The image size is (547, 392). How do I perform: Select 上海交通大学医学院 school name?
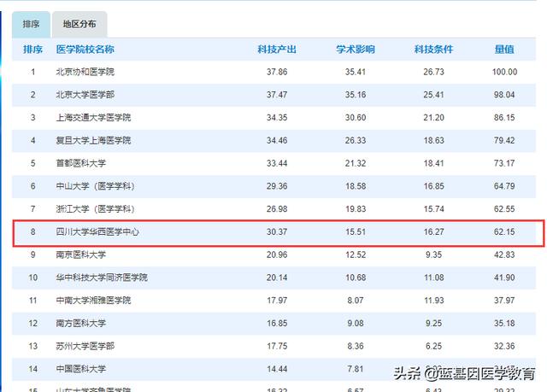pos(93,117)
